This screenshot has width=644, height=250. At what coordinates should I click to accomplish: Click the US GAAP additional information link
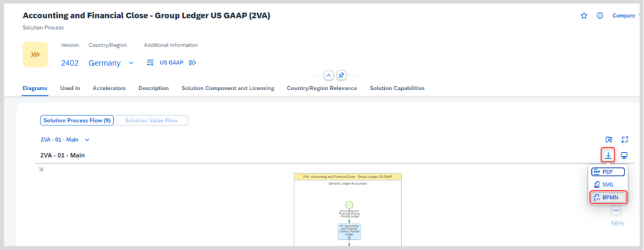click(171, 62)
